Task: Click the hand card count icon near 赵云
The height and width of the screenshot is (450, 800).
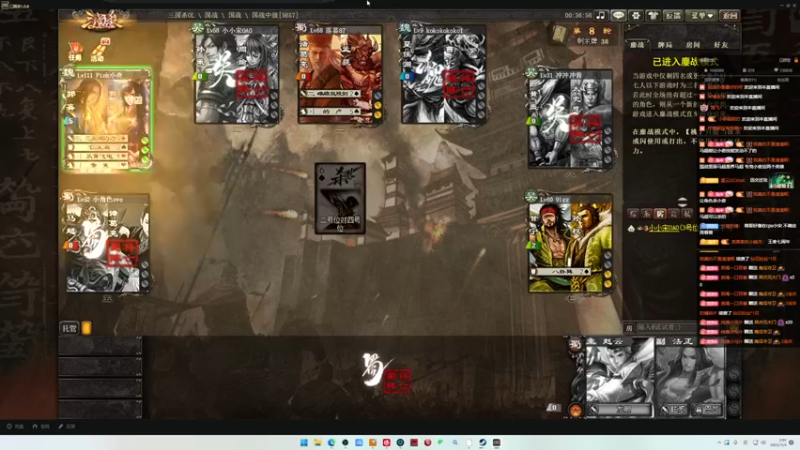Action: (554, 407)
